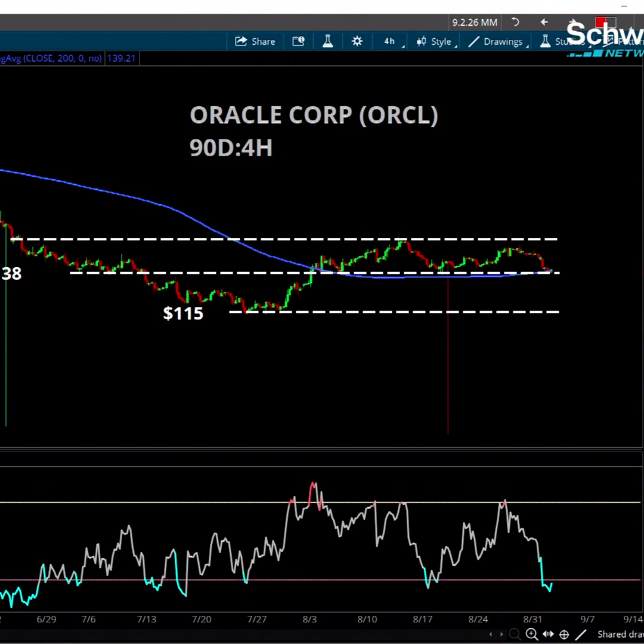The image size is (644, 644).
Task: Click the zoom out magnifier icon
Action: click(515, 634)
